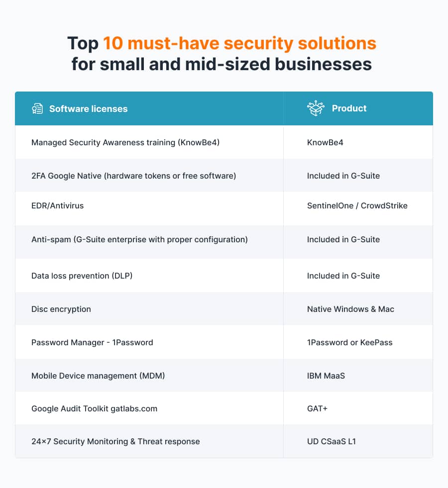Select the Managed Security Awareness training row

click(125, 142)
